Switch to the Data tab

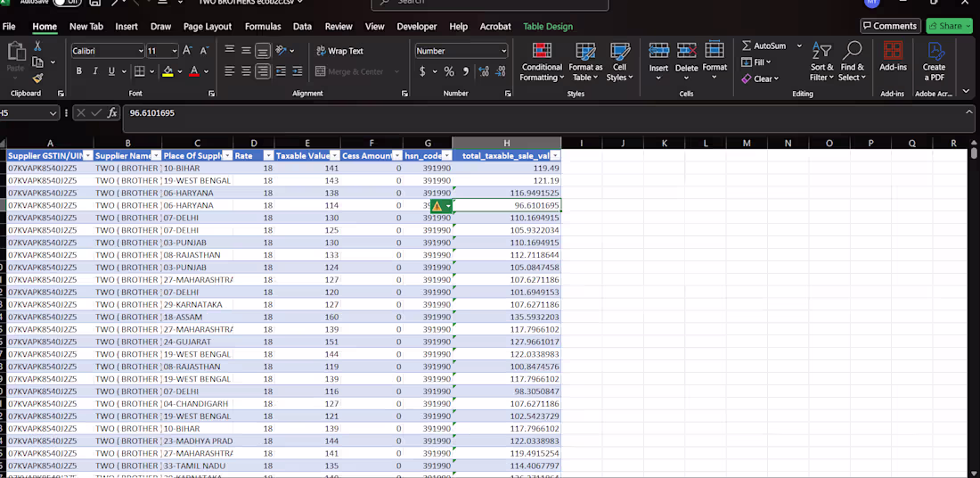pos(302,26)
